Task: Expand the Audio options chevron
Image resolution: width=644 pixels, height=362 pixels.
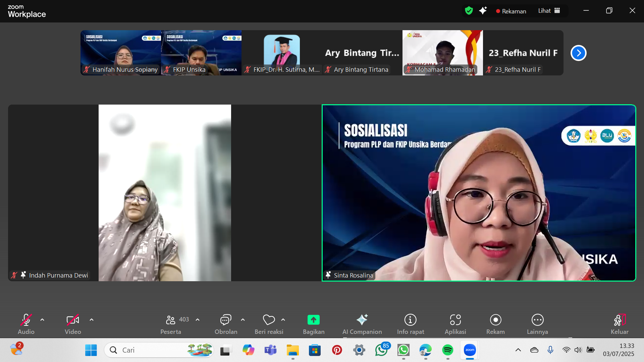Action: click(x=42, y=319)
